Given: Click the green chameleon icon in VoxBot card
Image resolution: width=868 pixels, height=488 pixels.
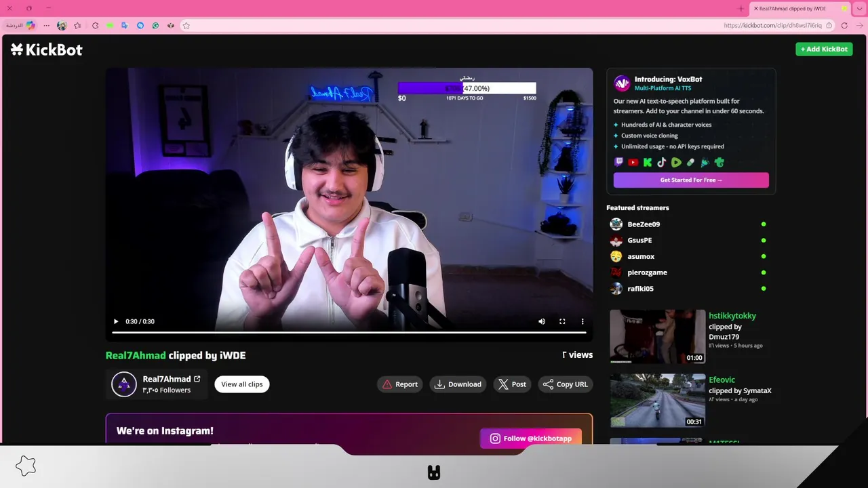Looking at the screenshot, I should [x=719, y=163].
